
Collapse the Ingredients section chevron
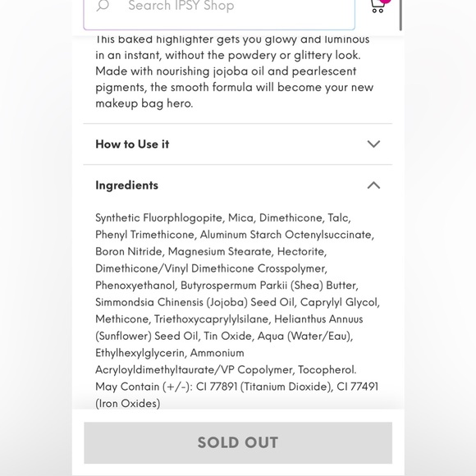pos(373,185)
